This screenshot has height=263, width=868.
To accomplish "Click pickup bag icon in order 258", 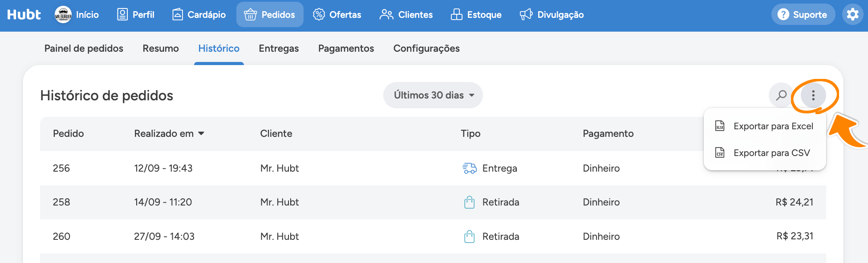I will pyautogui.click(x=470, y=202).
